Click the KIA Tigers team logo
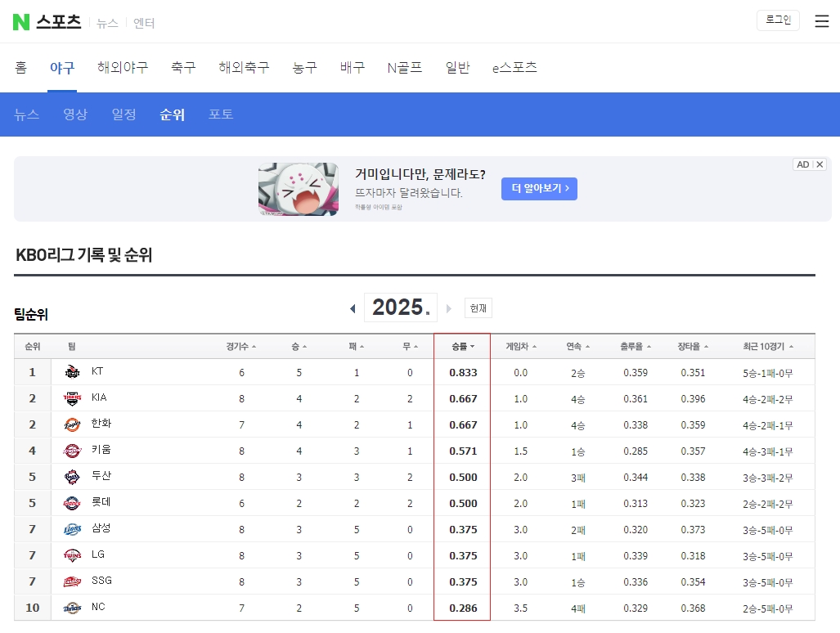 [72, 398]
